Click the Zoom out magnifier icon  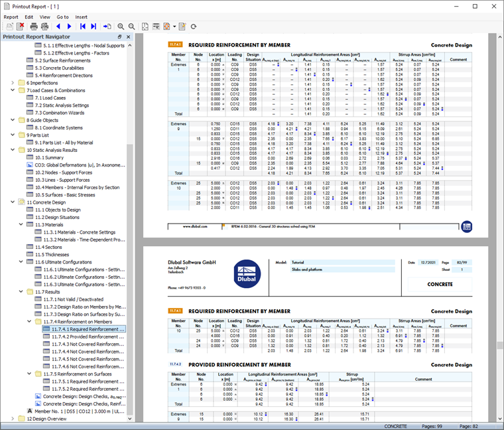(131, 27)
